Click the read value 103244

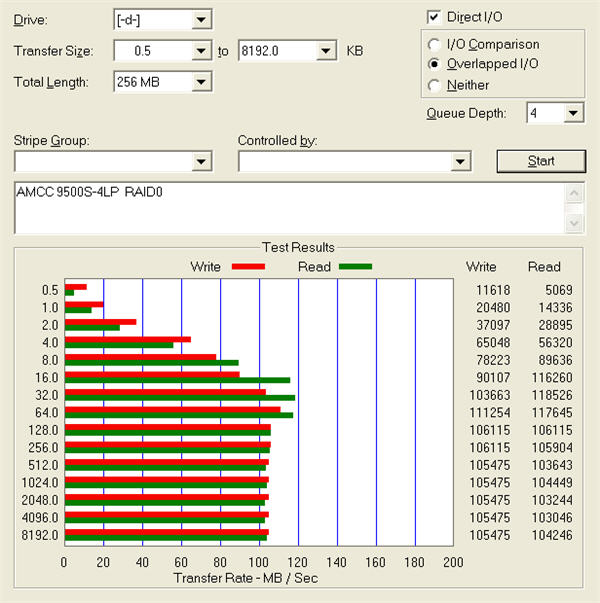552,500
